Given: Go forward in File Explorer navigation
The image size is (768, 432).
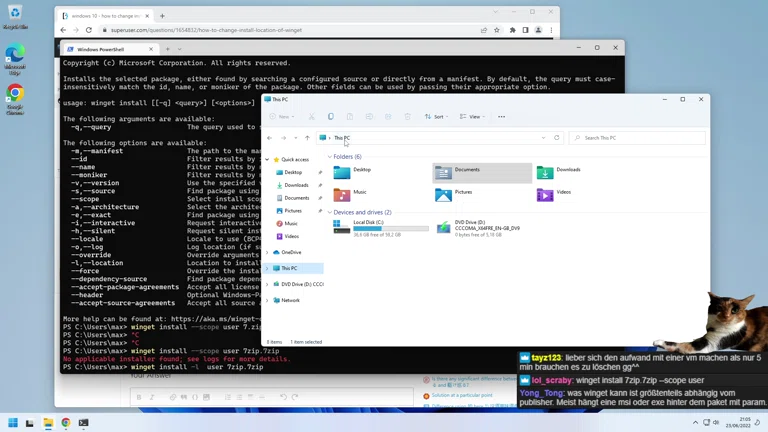Looking at the screenshot, I should [x=283, y=138].
